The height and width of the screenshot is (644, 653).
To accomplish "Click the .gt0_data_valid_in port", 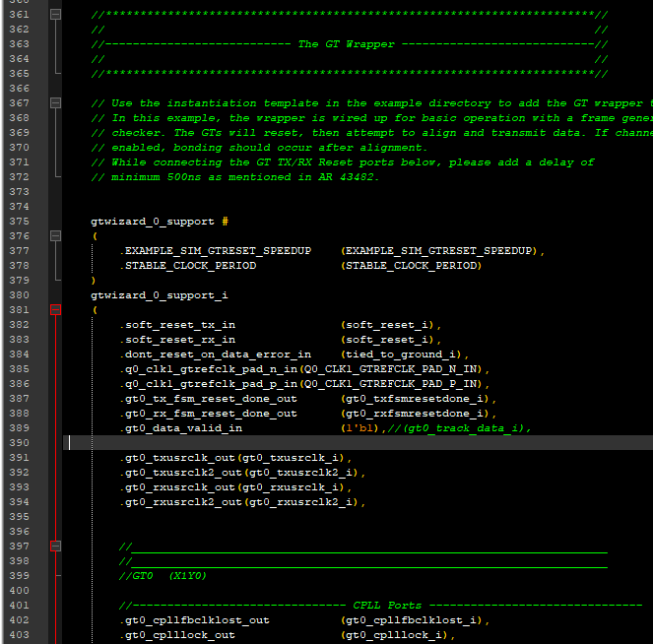I will pyautogui.click(x=181, y=428).
